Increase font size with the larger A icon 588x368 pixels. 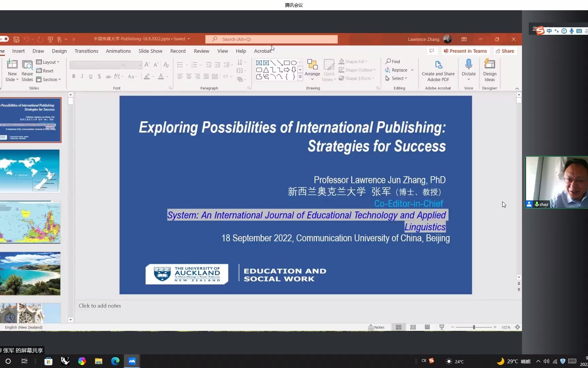pos(147,64)
